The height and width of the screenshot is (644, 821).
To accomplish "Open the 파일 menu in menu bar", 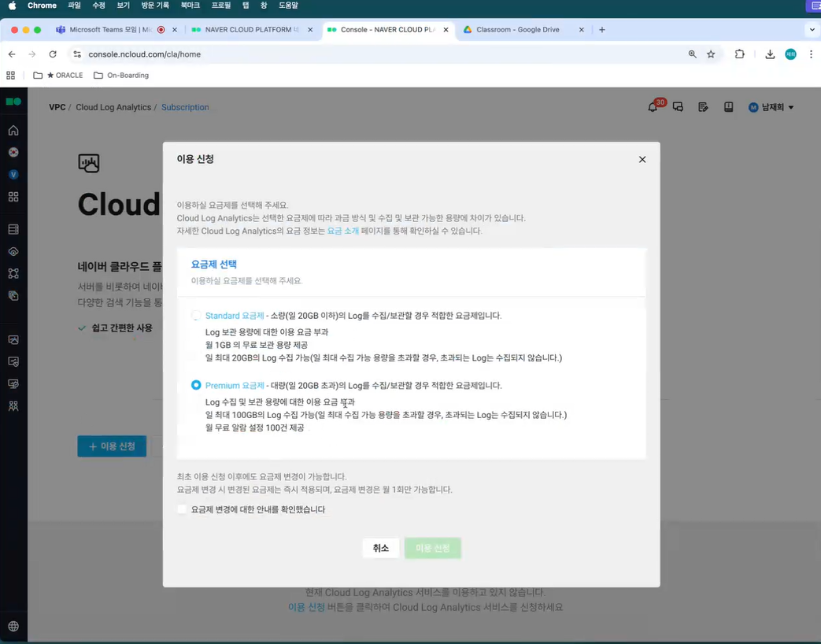I will (74, 6).
